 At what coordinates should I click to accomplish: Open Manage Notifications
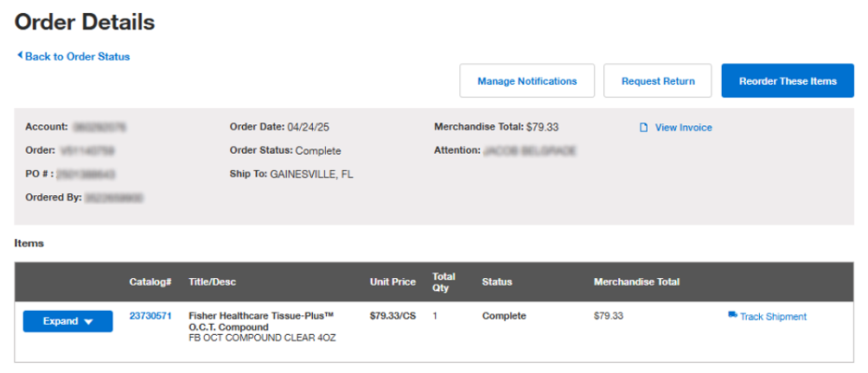point(527,81)
